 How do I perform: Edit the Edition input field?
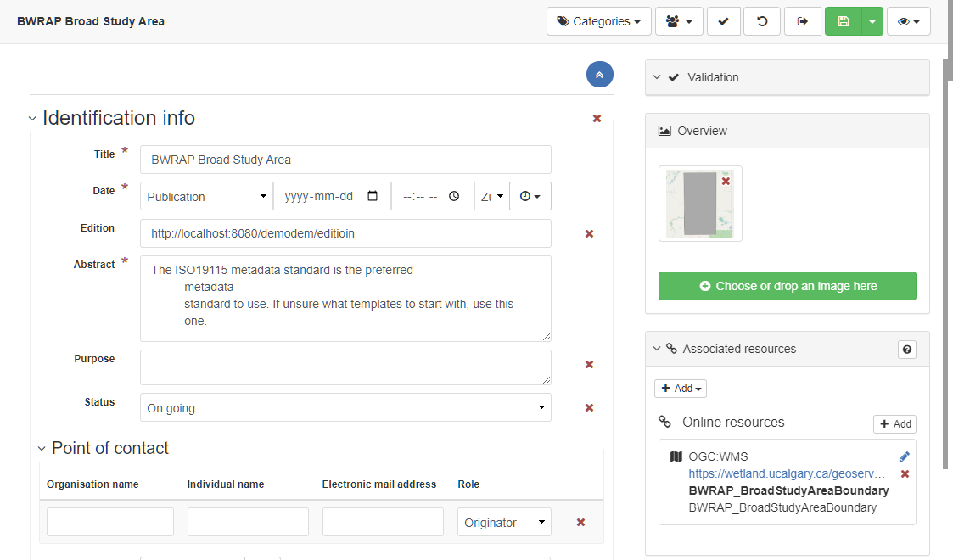(x=345, y=233)
